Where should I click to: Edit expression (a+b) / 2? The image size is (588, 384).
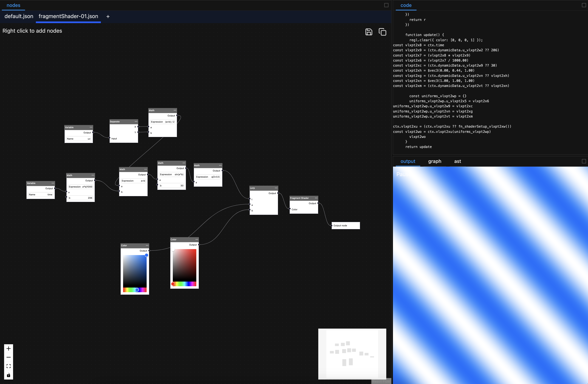point(163,122)
